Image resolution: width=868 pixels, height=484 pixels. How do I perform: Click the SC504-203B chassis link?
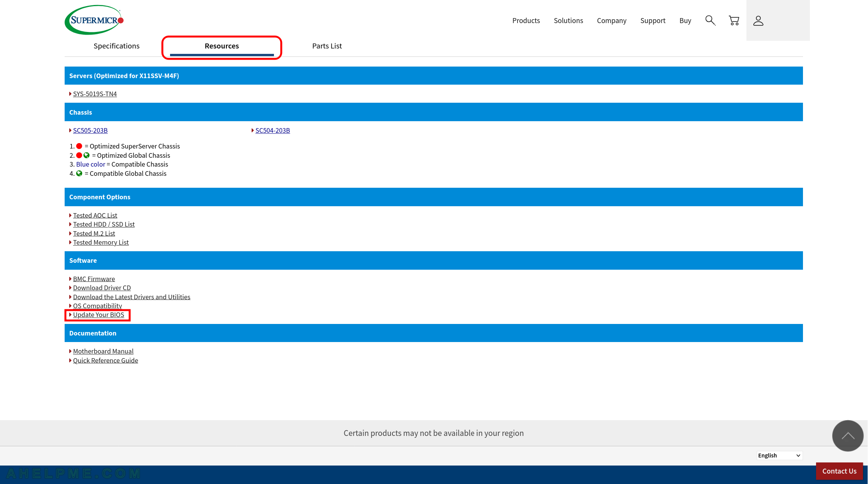pyautogui.click(x=272, y=130)
